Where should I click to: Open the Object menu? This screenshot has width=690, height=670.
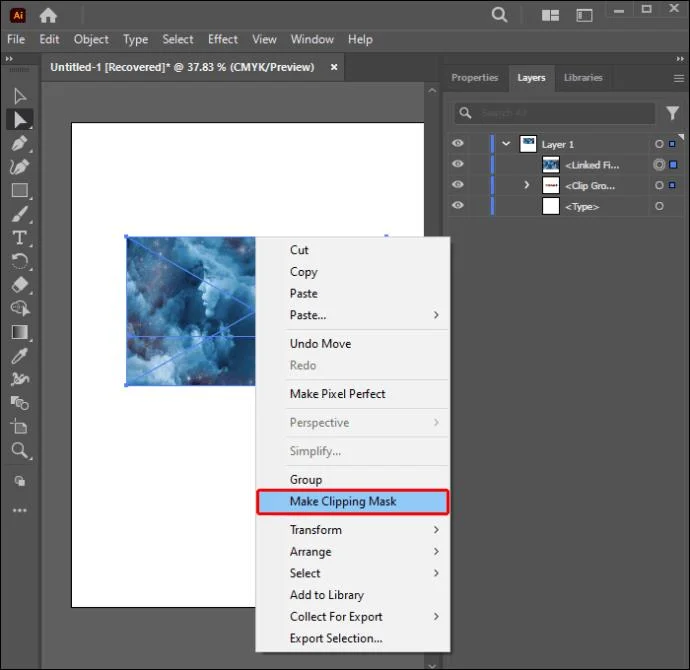91,40
